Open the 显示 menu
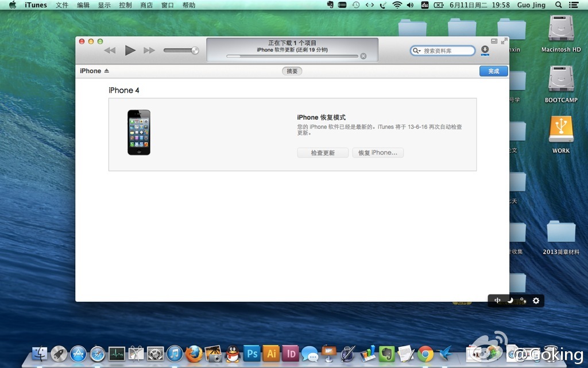The height and width of the screenshot is (368, 588). 105,5
